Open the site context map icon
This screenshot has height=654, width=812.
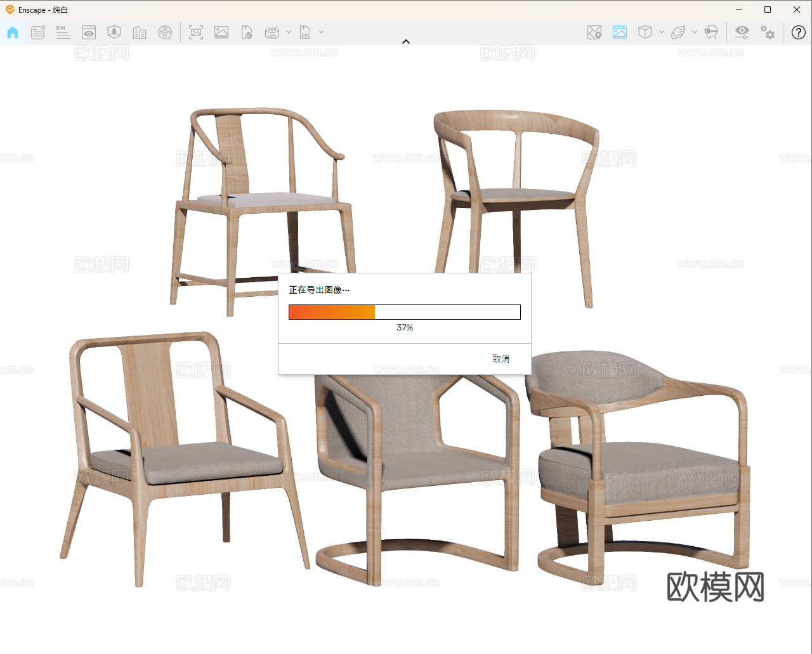(594, 32)
